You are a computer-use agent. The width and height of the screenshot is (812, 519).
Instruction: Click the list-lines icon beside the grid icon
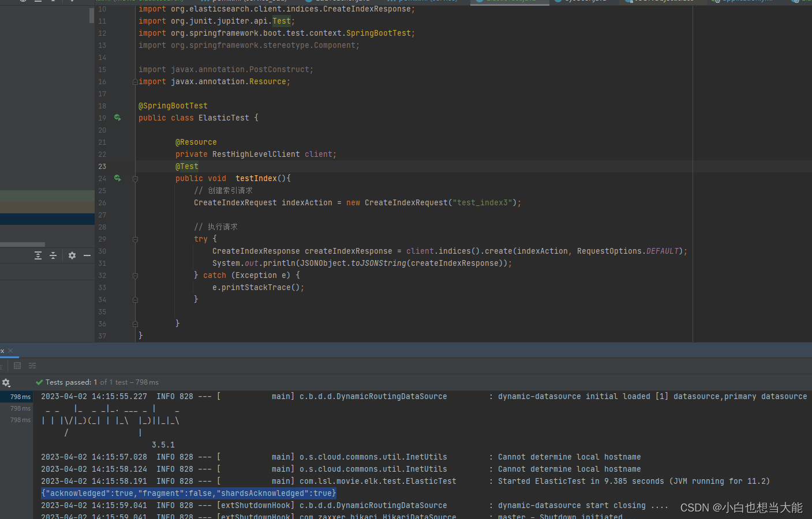[x=32, y=366]
